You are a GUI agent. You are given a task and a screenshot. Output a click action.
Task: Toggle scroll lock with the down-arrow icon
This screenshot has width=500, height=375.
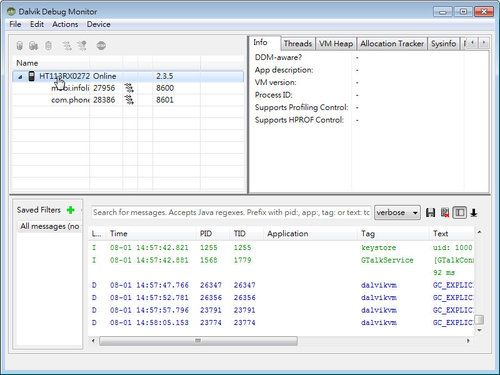click(x=474, y=213)
